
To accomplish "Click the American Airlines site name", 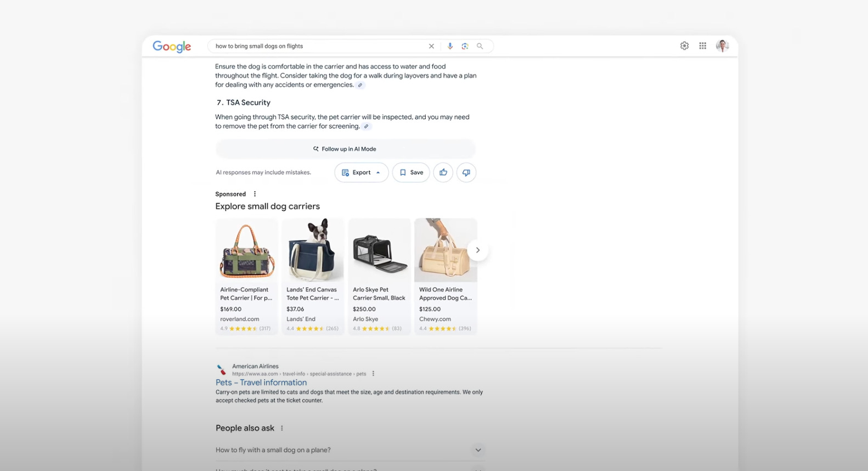I will 255,366.
